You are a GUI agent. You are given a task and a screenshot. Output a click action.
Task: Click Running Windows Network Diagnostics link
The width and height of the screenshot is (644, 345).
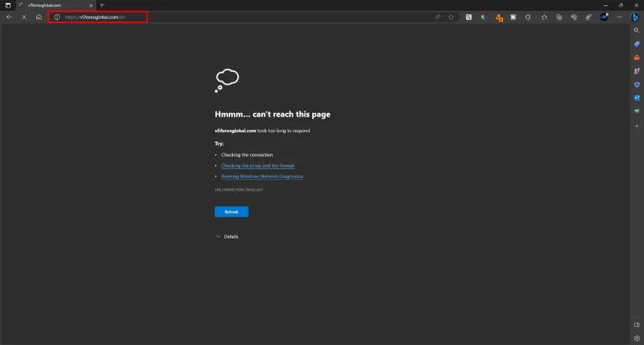click(x=262, y=176)
